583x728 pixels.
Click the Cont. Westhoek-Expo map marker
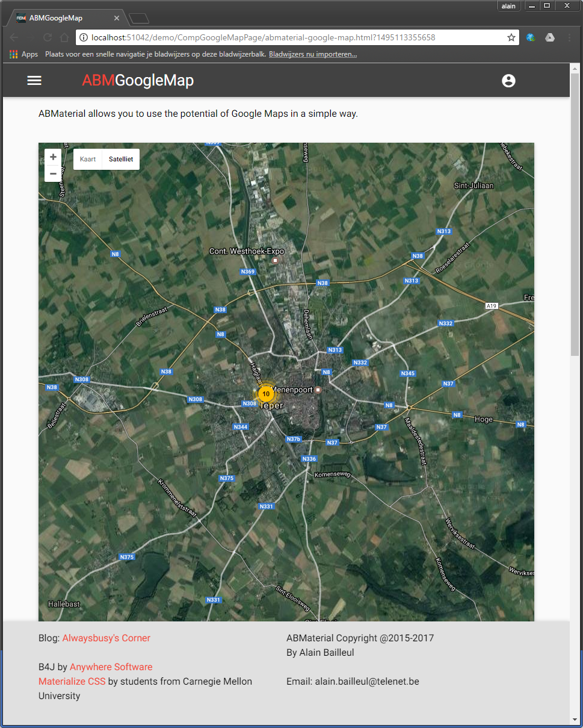point(276,260)
